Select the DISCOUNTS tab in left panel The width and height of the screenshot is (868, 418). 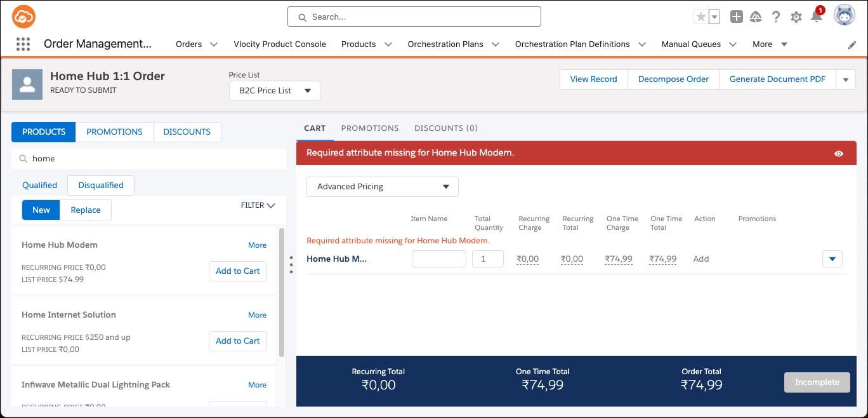(187, 132)
